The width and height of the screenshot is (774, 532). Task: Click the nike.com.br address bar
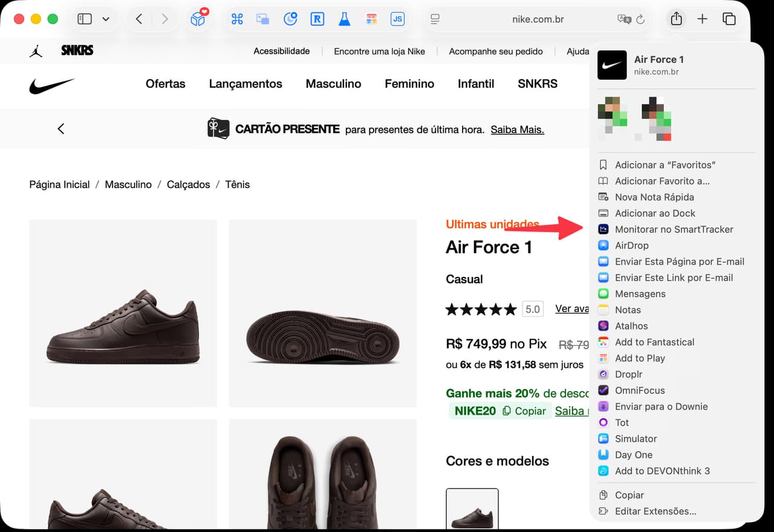pyautogui.click(x=538, y=19)
